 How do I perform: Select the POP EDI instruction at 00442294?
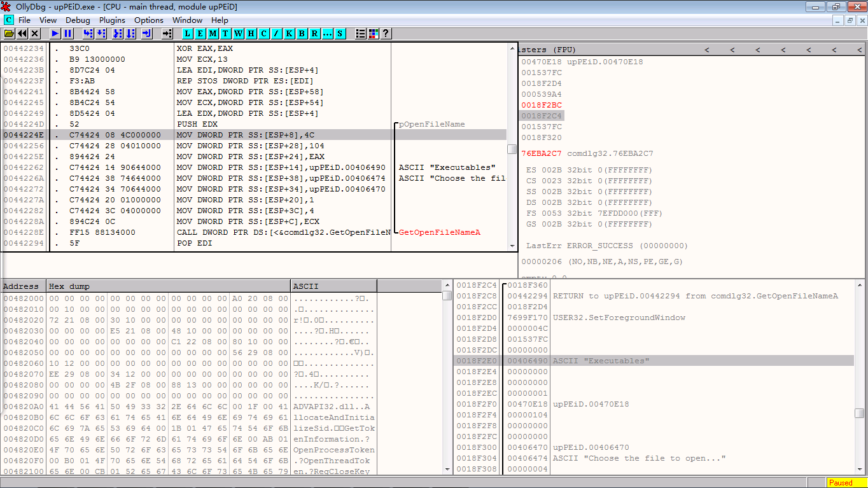[255, 243]
